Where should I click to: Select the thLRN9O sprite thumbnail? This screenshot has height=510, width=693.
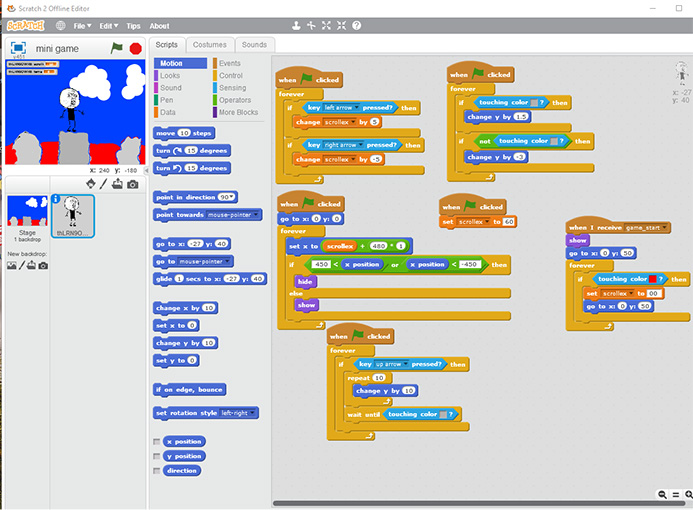pos(73,216)
